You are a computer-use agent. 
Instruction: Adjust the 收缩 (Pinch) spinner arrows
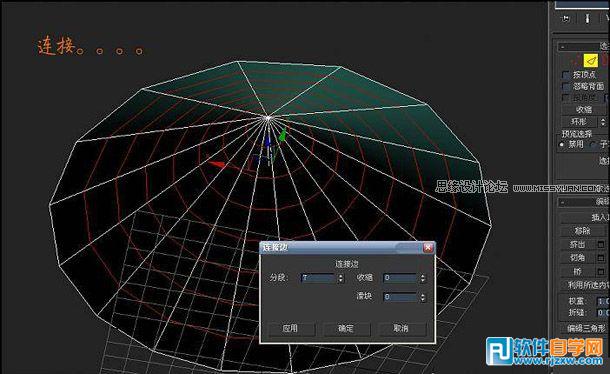tap(423, 278)
